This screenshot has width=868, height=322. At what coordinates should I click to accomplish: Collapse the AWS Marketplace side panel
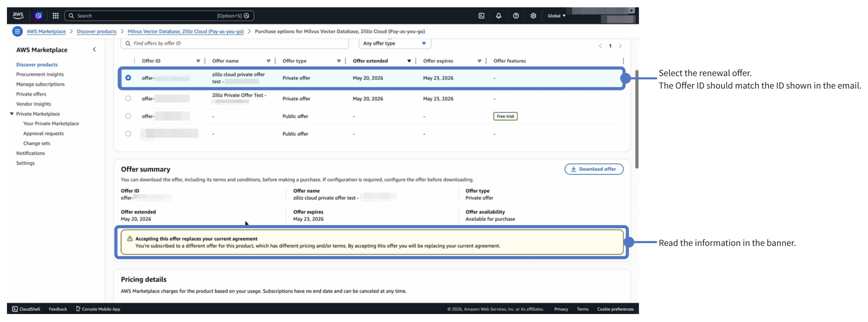(94, 50)
